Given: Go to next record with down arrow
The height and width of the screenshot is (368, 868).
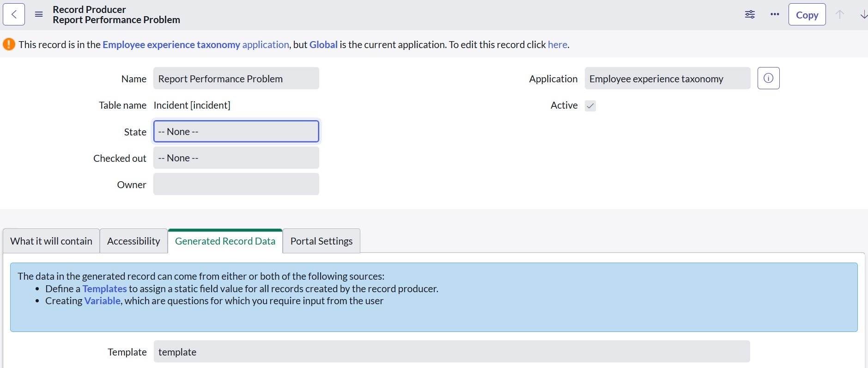Looking at the screenshot, I should click(863, 14).
